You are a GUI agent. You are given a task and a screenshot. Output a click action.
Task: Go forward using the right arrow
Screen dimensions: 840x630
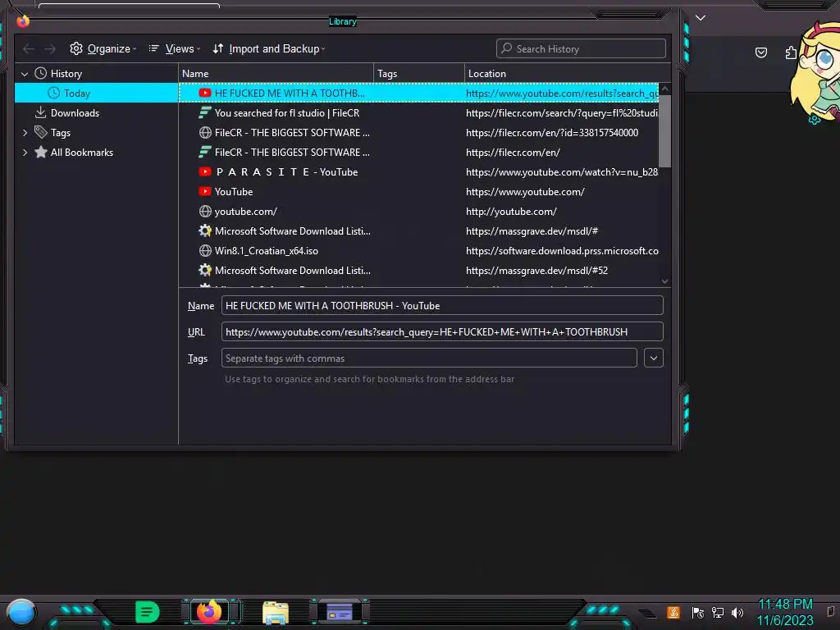coord(50,48)
